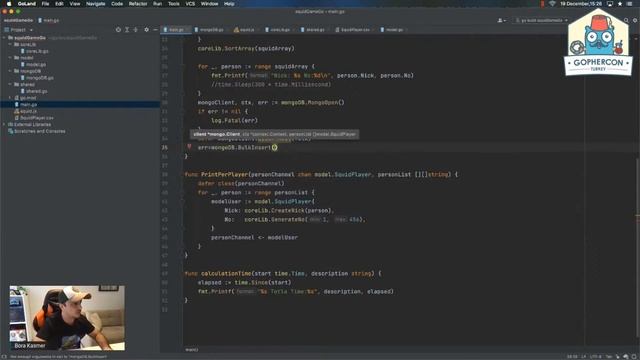Viewport: 640px width, 360px height.
Task: Open the Run menu
Action: point(158,4)
